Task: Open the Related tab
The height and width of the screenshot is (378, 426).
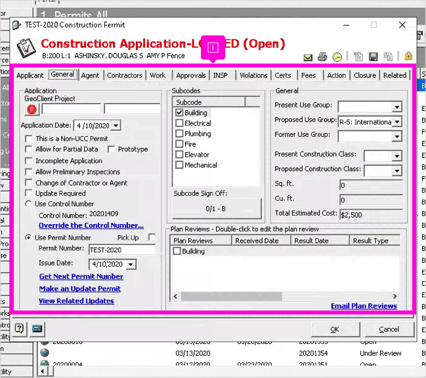Action: click(395, 75)
